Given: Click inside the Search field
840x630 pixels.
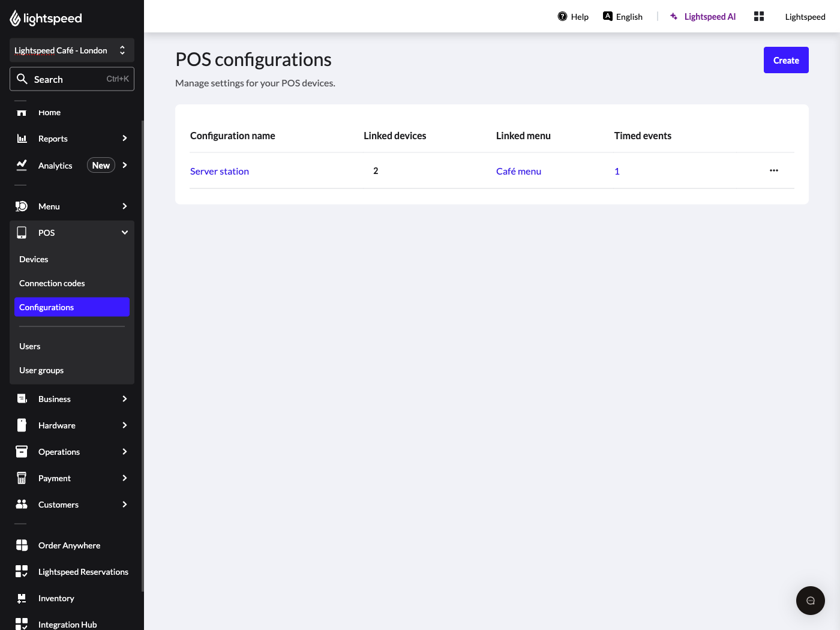Looking at the screenshot, I should (x=66, y=79).
